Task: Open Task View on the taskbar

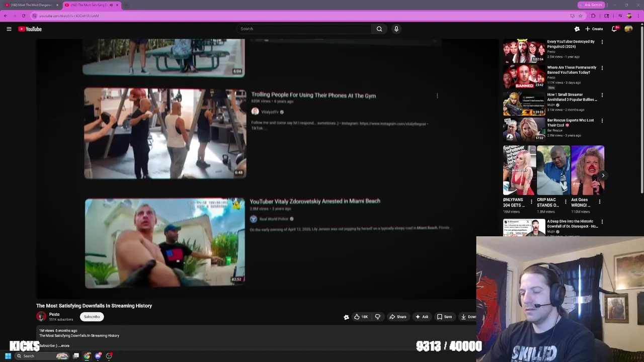Action: pyautogui.click(x=76, y=356)
